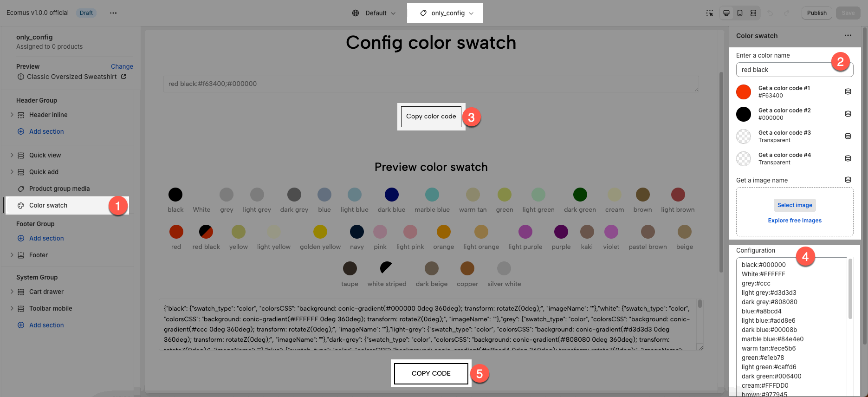Click the Toolbar mobile section icon
This screenshot has height=397, width=868.
[x=21, y=308]
